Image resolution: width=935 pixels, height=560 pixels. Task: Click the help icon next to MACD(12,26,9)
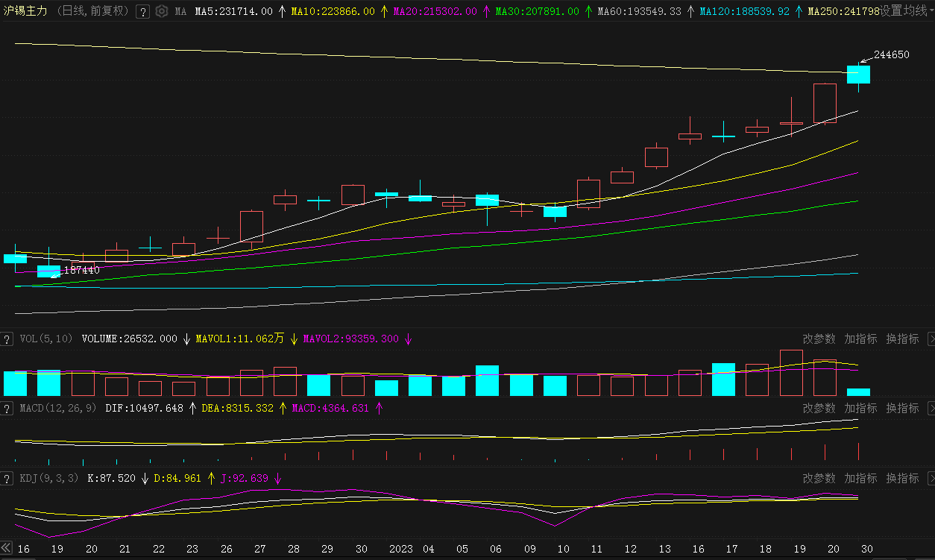[x=7, y=409]
